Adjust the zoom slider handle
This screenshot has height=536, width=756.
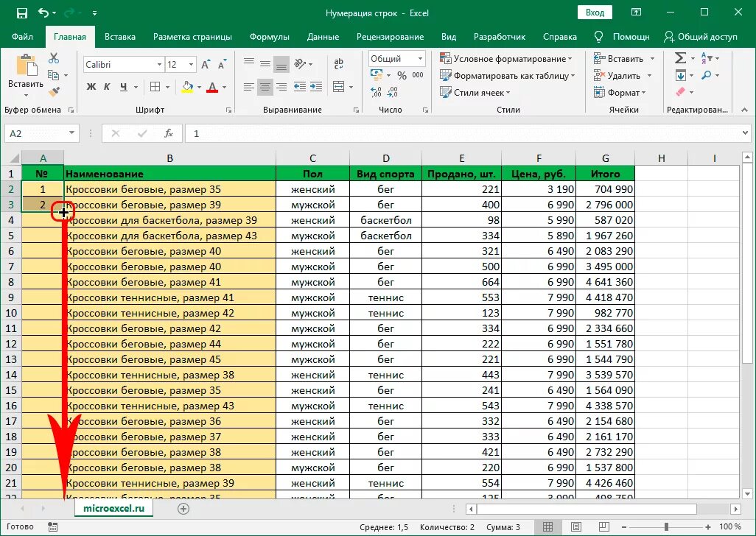coord(666,527)
